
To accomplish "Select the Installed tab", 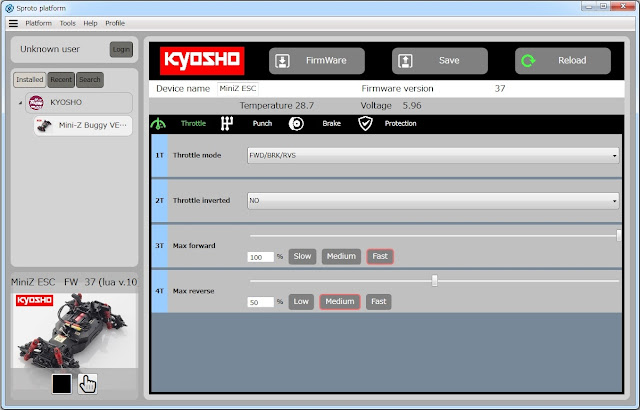I will coord(30,80).
